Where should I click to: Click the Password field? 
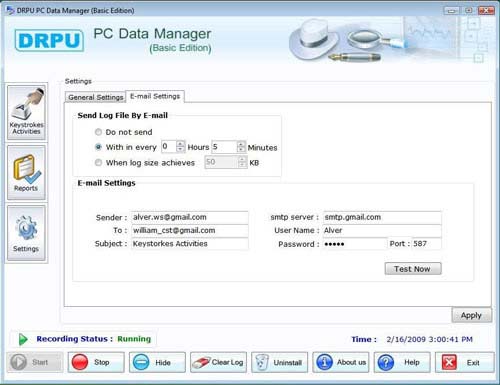(355, 244)
